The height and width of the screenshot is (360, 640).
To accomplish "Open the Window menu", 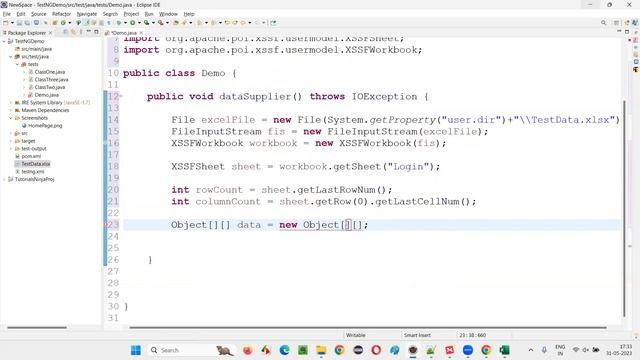I will tap(168, 14).
